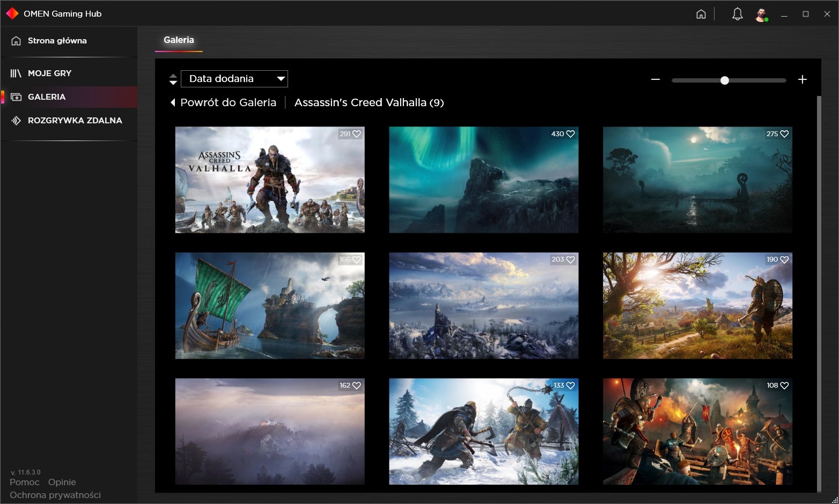
Task: Like the wallpaper with 291 likes
Action: 357,134
